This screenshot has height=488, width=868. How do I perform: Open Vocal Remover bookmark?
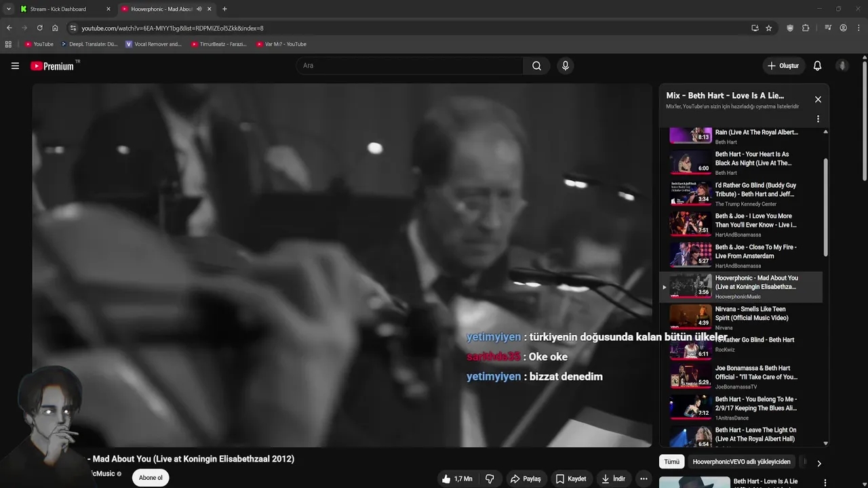(153, 44)
